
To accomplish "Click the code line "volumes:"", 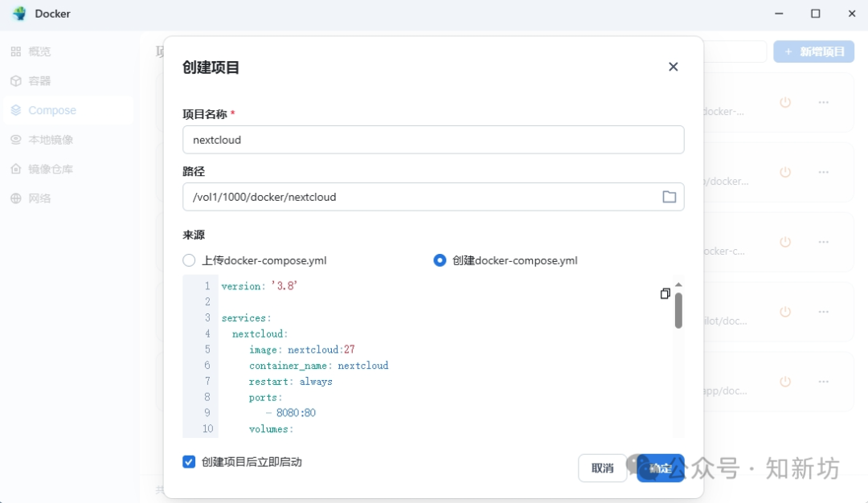I will pos(272,429).
